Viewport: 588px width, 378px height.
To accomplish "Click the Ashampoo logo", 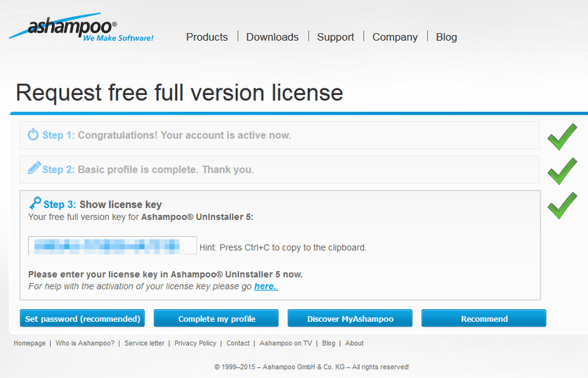I will 81,27.
